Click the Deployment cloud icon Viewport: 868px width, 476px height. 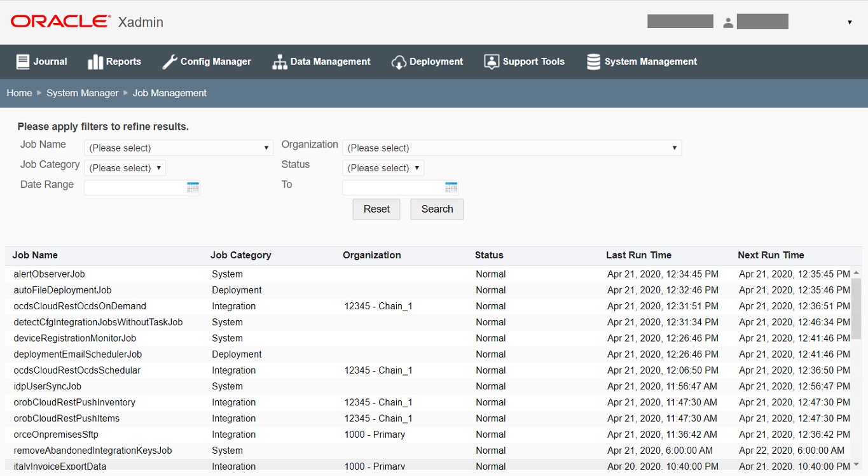click(x=399, y=61)
